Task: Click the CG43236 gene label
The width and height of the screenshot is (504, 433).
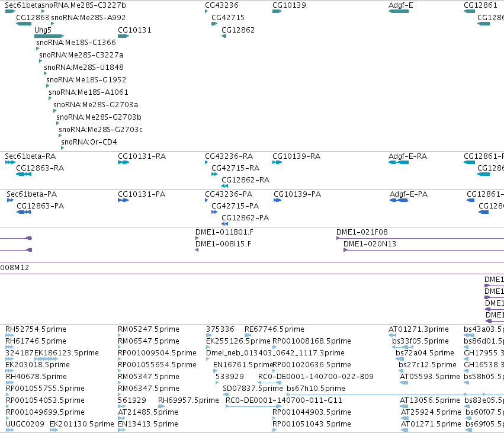Action: (x=221, y=5)
